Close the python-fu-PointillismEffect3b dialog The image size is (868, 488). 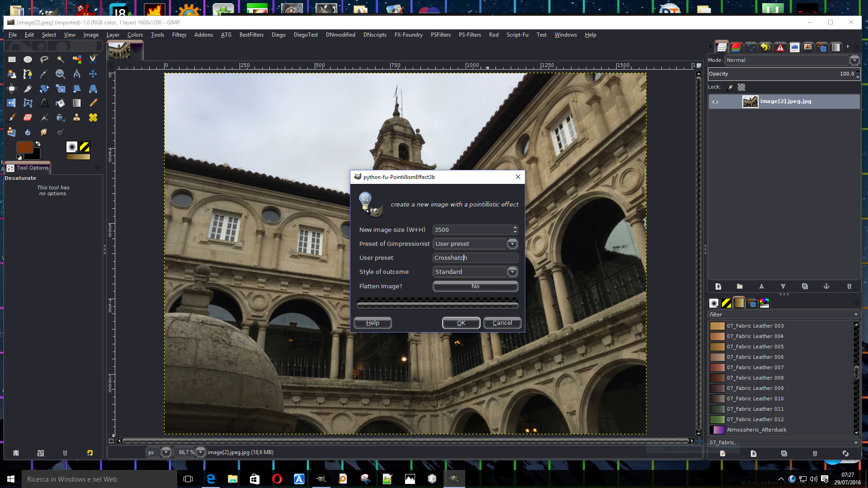click(x=518, y=177)
